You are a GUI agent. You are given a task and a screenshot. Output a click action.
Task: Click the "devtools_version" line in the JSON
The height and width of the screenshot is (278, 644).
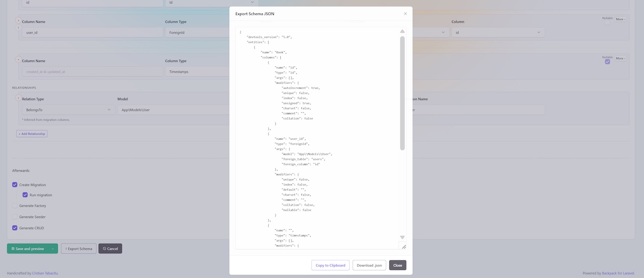tap(269, 37)
